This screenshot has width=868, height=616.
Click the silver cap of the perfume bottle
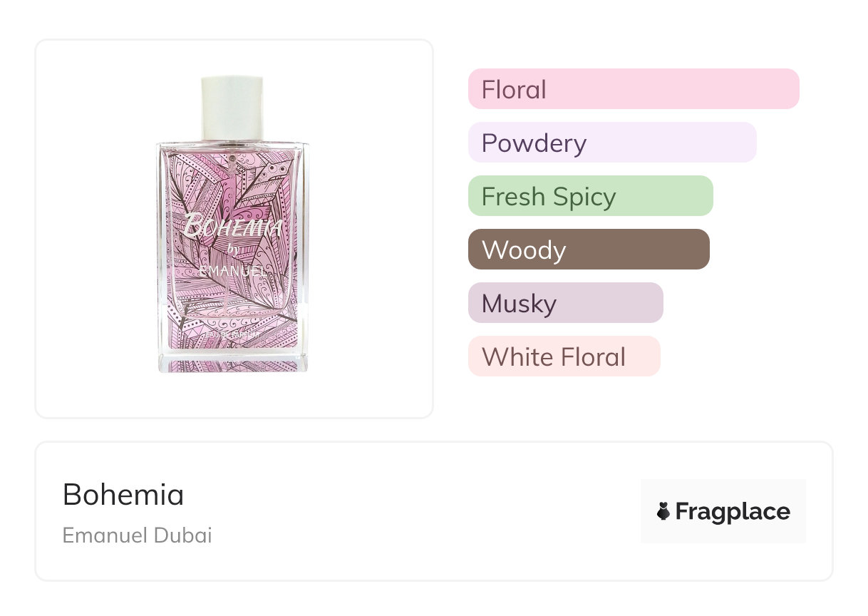232,107
